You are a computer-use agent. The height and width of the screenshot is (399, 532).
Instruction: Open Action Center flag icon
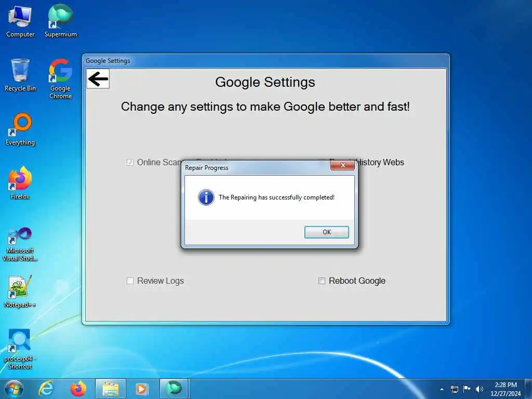[467, 389]
